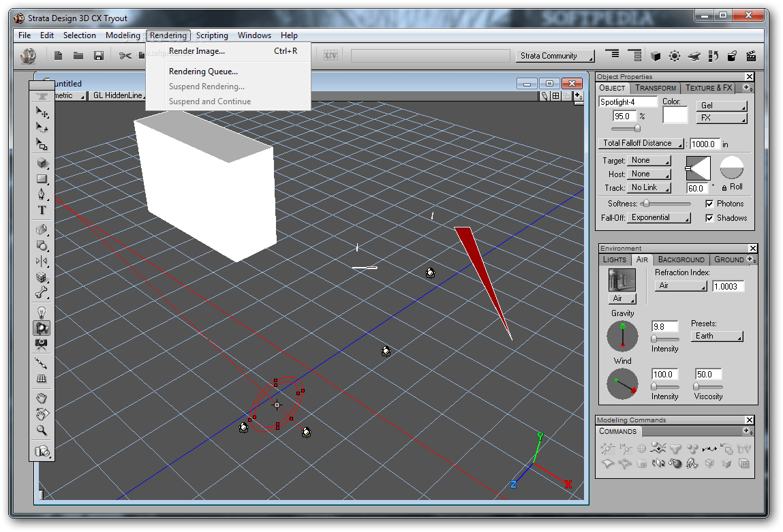Select the point light bulb tool
This screenshot has width=783, height=532.
coord(42,313)
